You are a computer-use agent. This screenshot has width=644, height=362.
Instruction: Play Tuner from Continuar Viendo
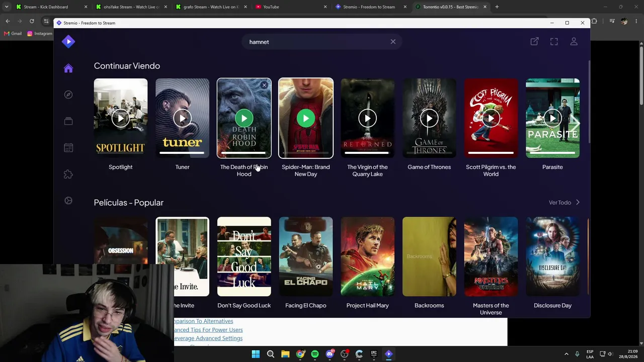coord(182,118)
